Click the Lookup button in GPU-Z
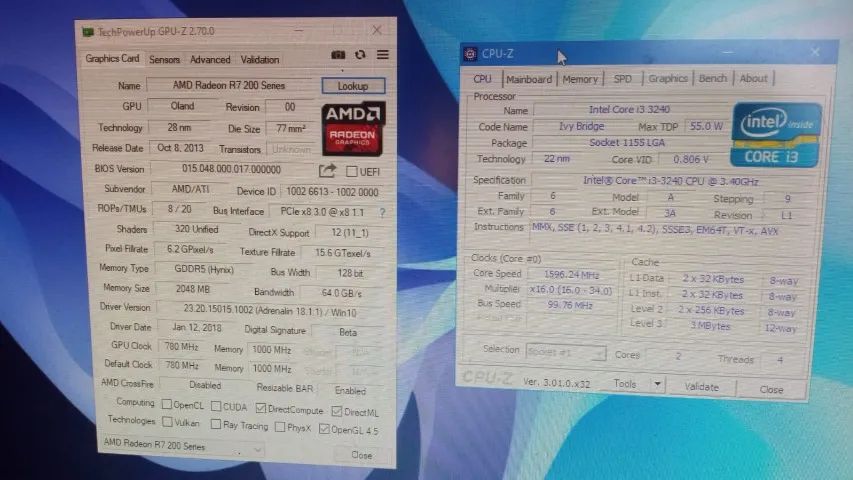853x480 pixels. coord(353,86)
